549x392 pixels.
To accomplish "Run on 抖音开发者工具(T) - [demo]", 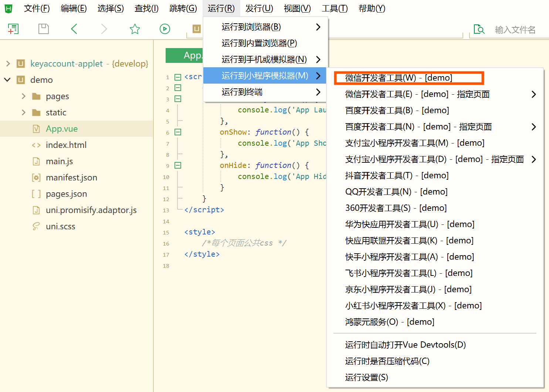I will click(x=435, y=175).
